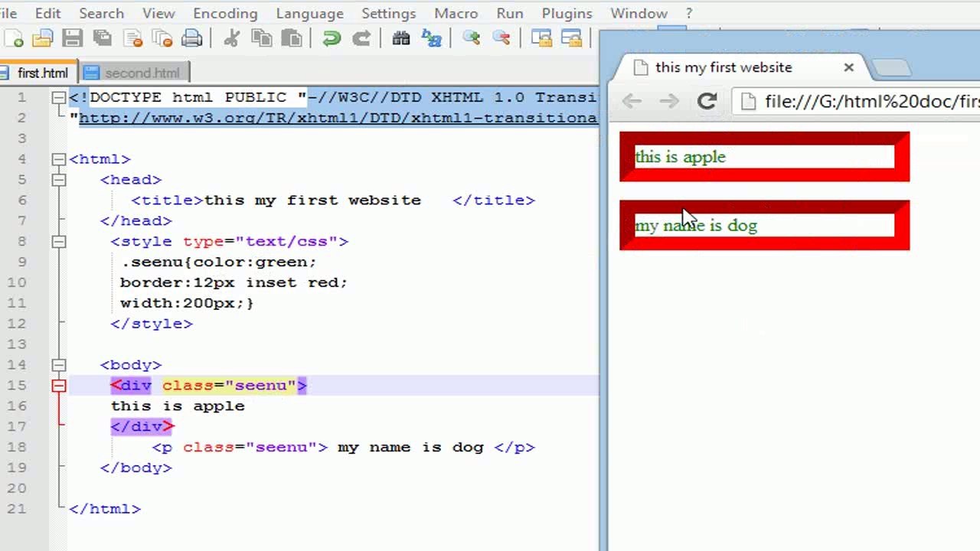Click the Close All documents icon

pos(162,38)
